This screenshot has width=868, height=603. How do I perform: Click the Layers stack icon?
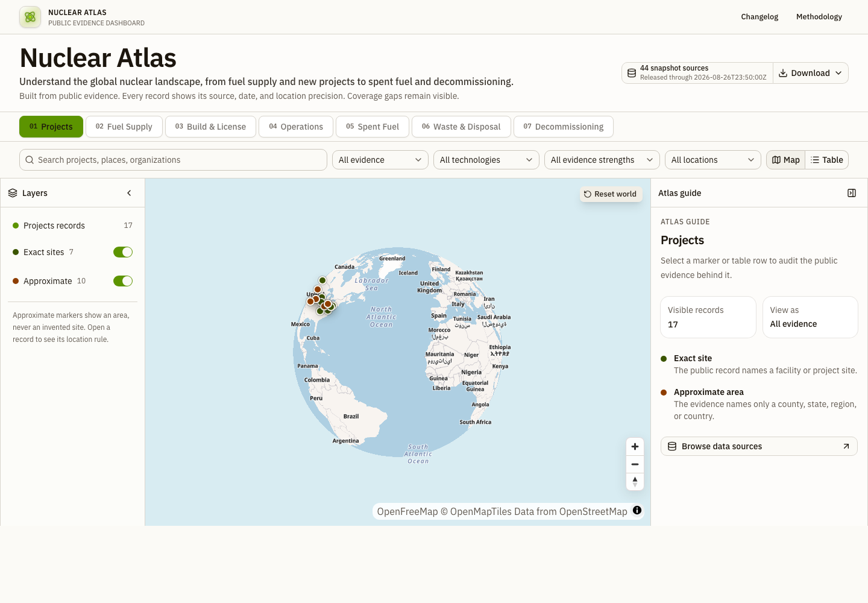point(13,193)
